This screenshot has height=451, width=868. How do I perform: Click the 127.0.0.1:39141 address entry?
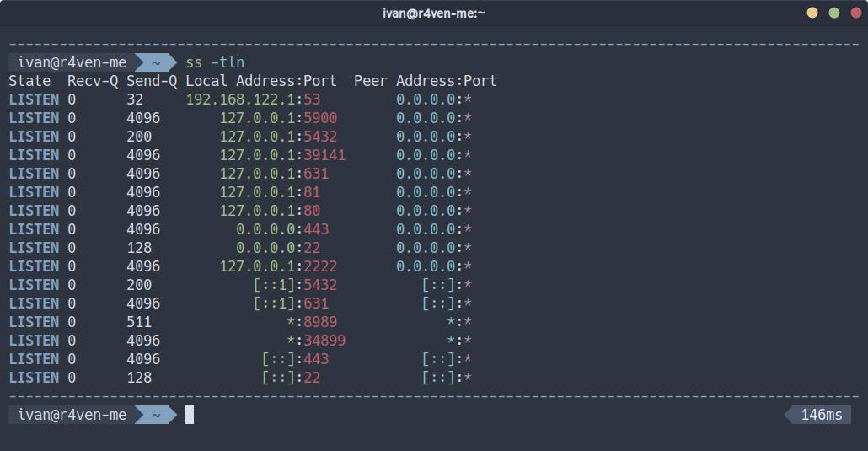click(x=282, y=155)
